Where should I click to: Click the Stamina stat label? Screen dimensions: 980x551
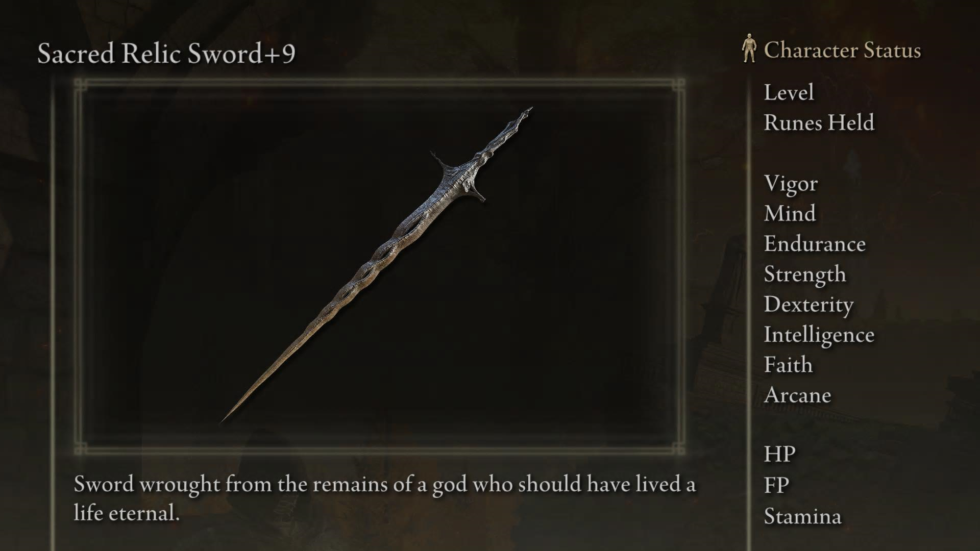(802, 516)
